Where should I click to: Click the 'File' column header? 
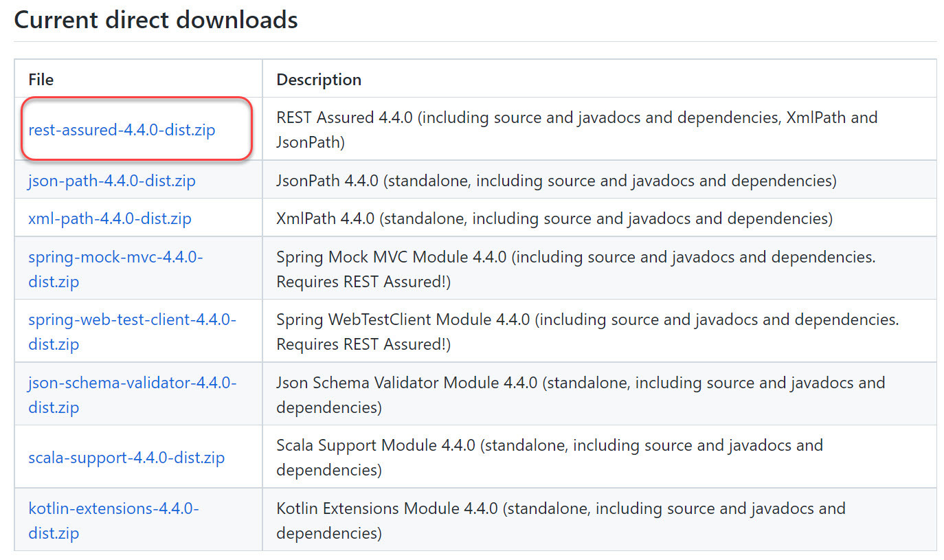pyautogui.click(x=41, y=79)
